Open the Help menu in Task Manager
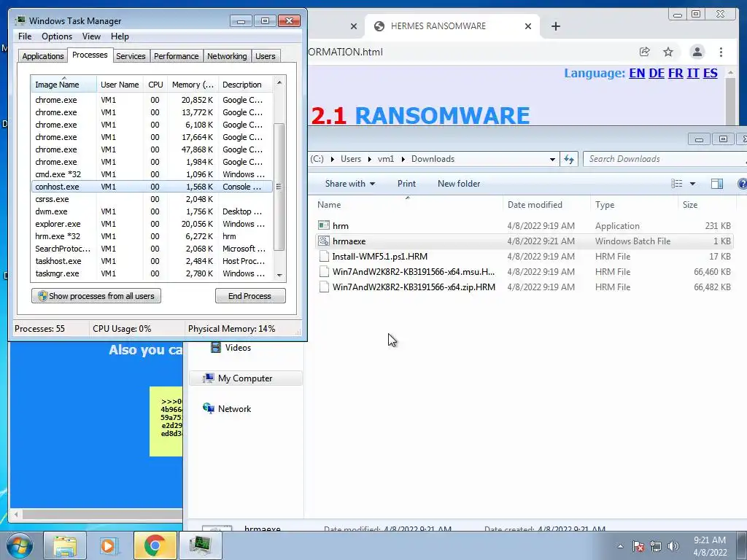This screenshot has height=560, width=747. click(x=120, y=36)
